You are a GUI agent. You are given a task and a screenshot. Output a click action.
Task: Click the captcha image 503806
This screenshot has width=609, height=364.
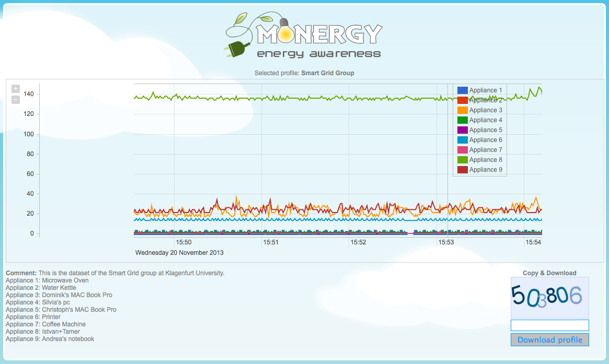click(549, 298)
